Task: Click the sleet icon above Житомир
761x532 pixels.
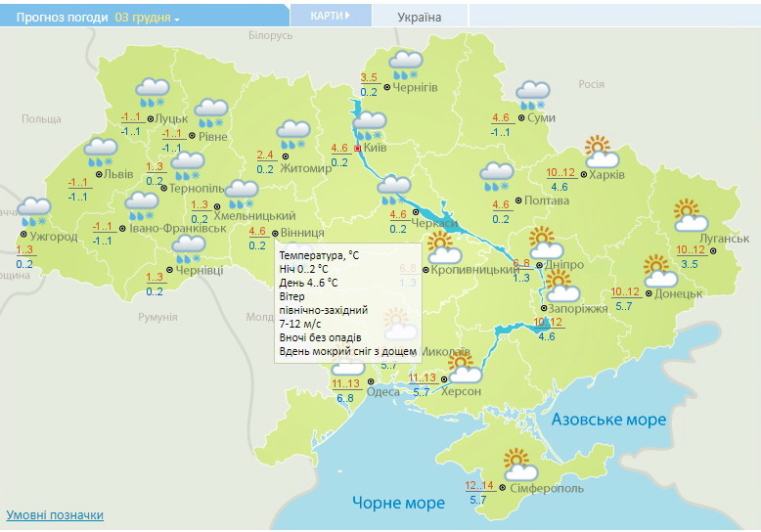Action: click(292, 134)
